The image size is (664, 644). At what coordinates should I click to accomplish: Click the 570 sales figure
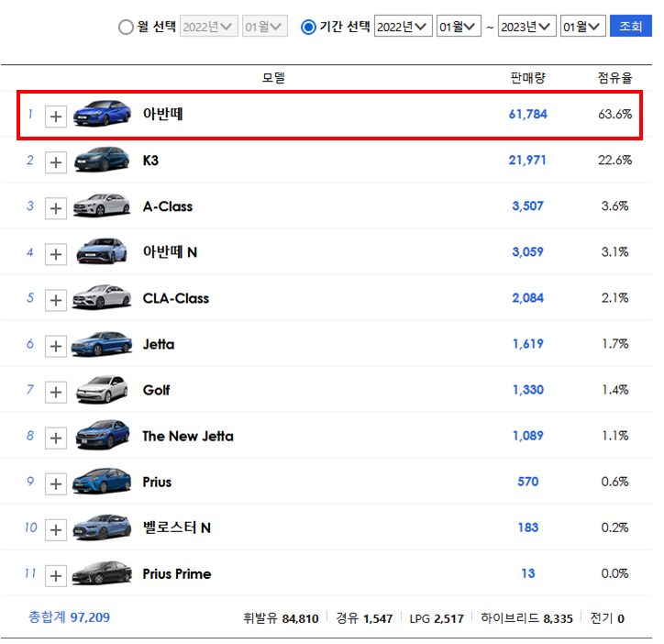[528, 482]
